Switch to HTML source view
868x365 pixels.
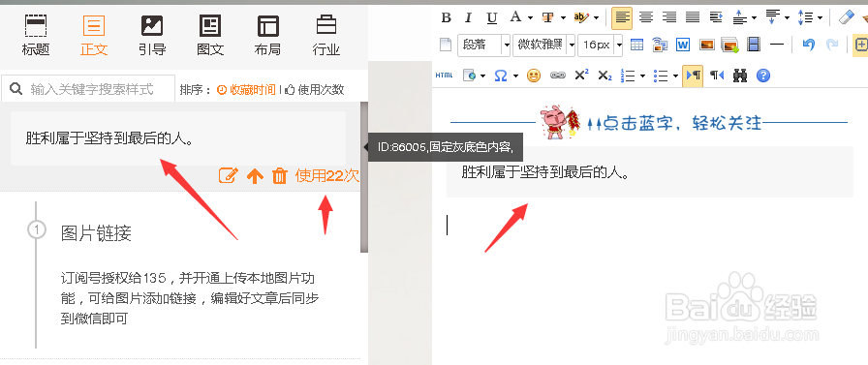pyautogui.click(x=444, y=76)
